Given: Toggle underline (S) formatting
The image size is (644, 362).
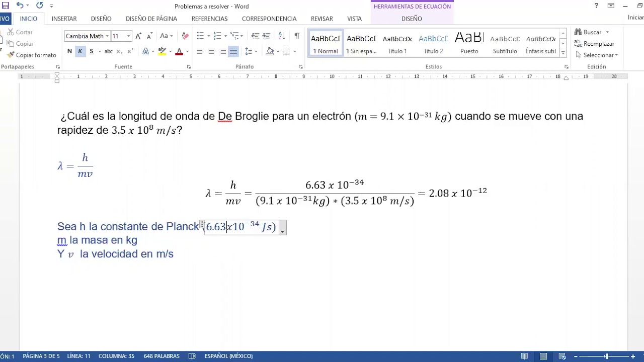Looking at the screenshot, I should coord(91,51).
